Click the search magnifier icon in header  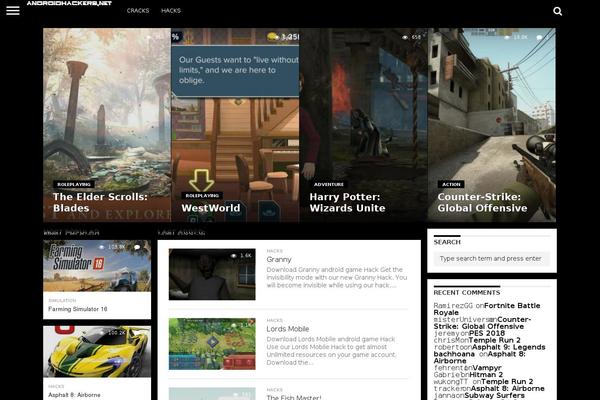(x=558, y=11)
